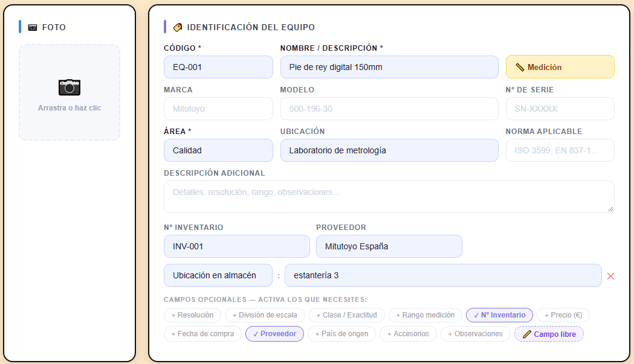Enable the Accesorios optional field
Image resolution: width=634 pixels, height=364 pixels.
[408, 334]
